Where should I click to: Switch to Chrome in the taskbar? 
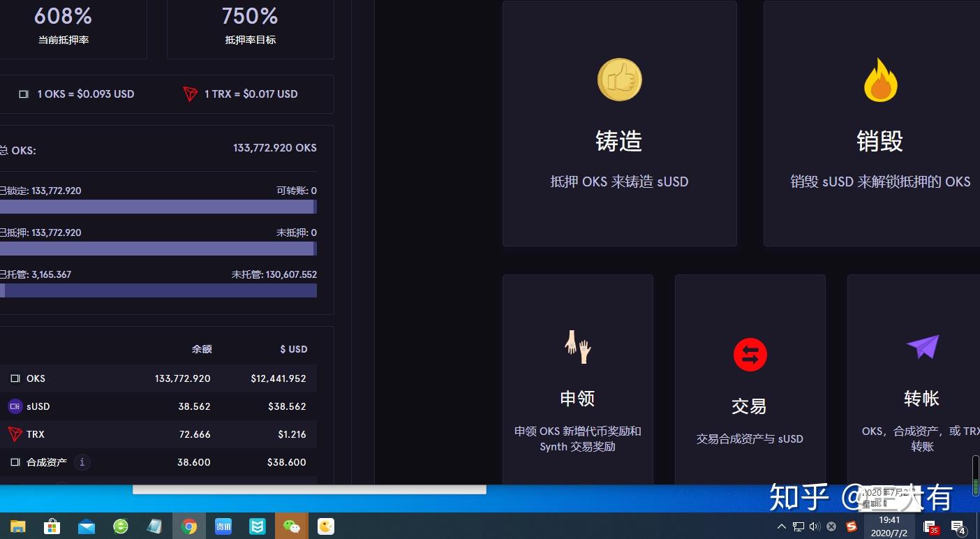[x=189, y=526]
